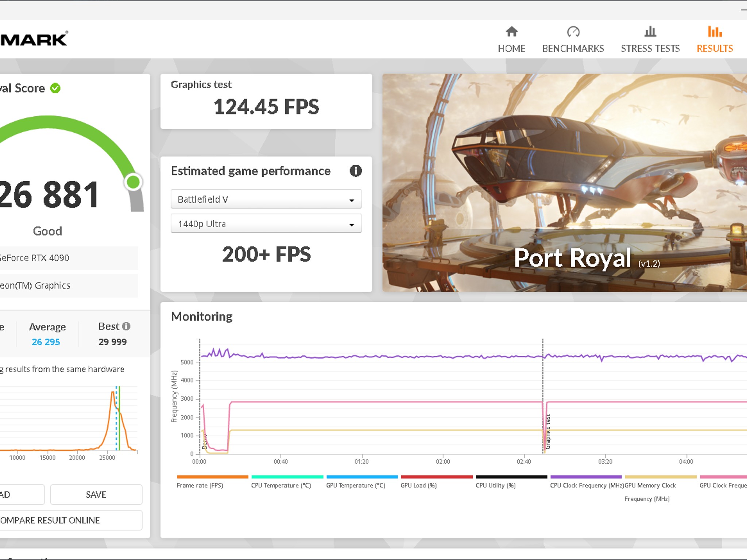Click the green score gauge indicator knob
747x560 pixels.
click(x=133, y=182)
